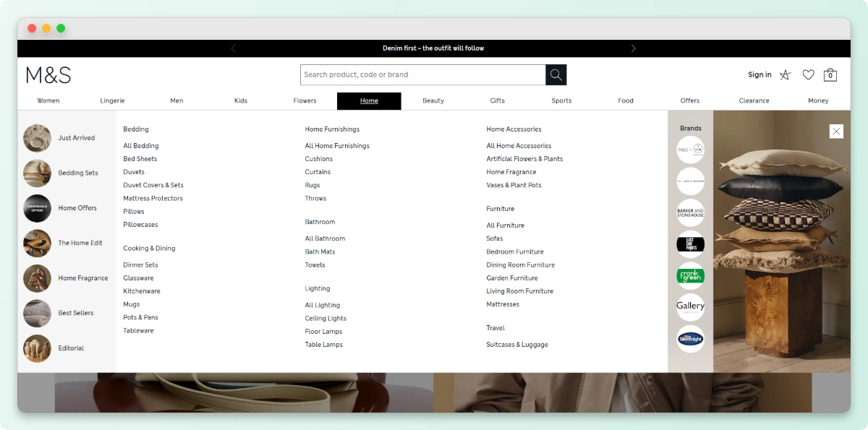
Task: Open the Beauty navigation menu
Action: (x=433, y=100)
